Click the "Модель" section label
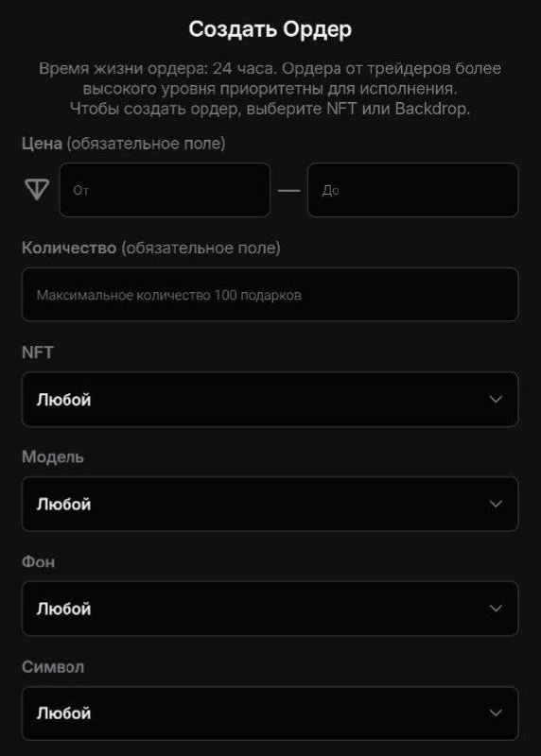541x756 pixels. (53, 457)
